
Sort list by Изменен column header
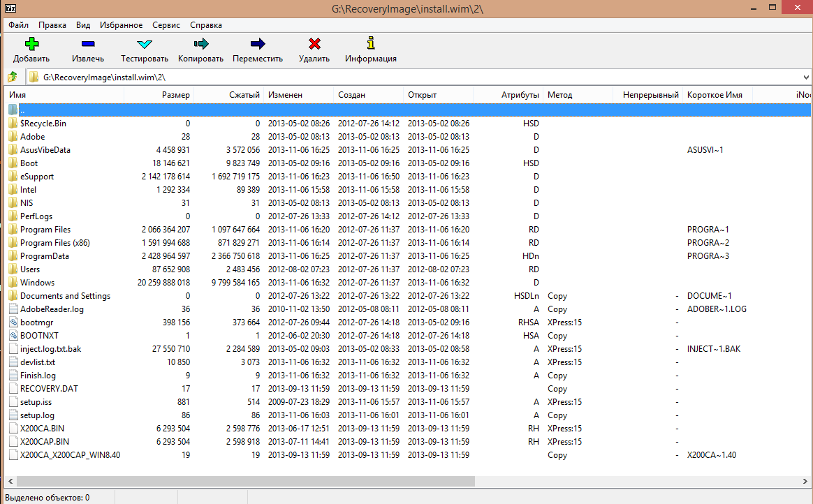pos(299,95)
